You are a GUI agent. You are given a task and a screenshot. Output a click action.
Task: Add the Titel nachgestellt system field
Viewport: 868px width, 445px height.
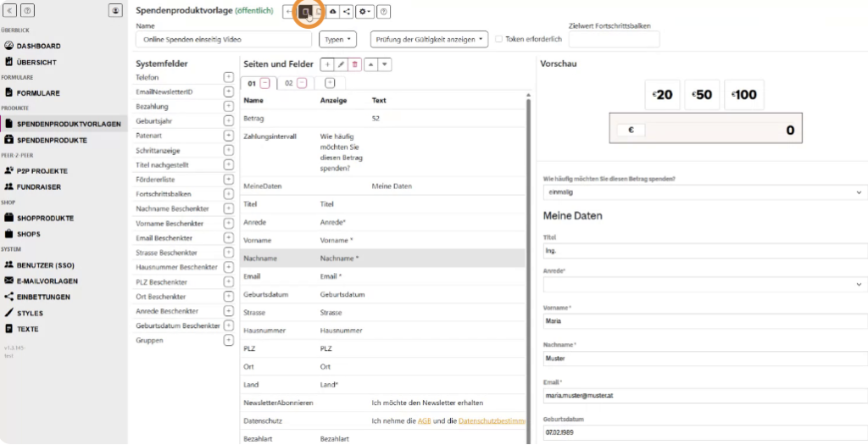228,164
